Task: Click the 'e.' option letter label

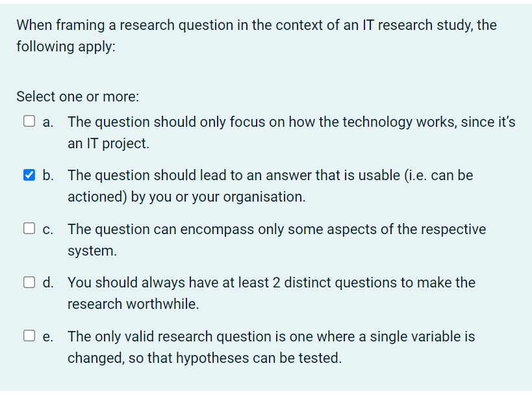Action: (48, 337)
